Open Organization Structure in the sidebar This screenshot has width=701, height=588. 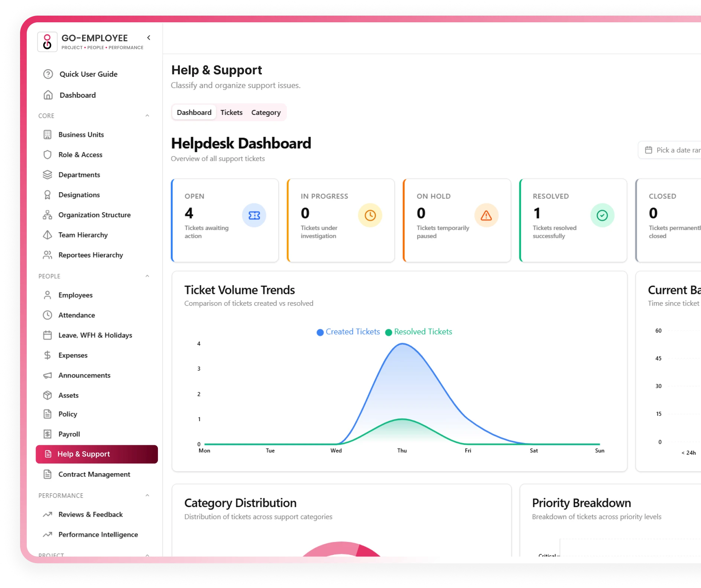pyautogui.click(x=97, y=215)
